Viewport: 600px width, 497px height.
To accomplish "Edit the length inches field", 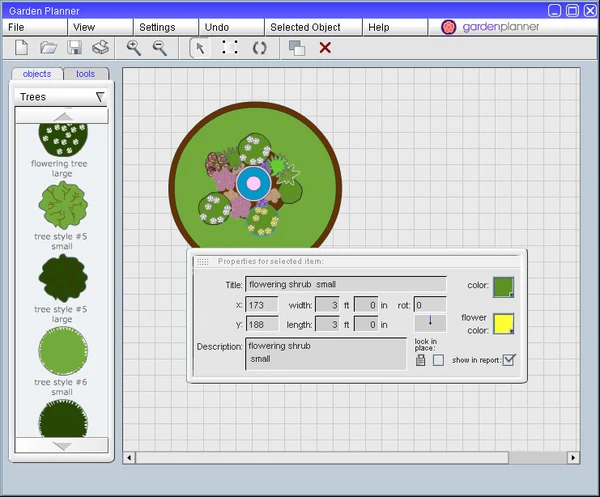I will 366,324.
